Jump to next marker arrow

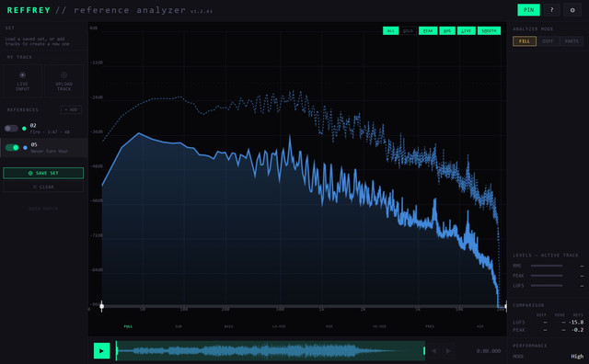click(448, 351)
